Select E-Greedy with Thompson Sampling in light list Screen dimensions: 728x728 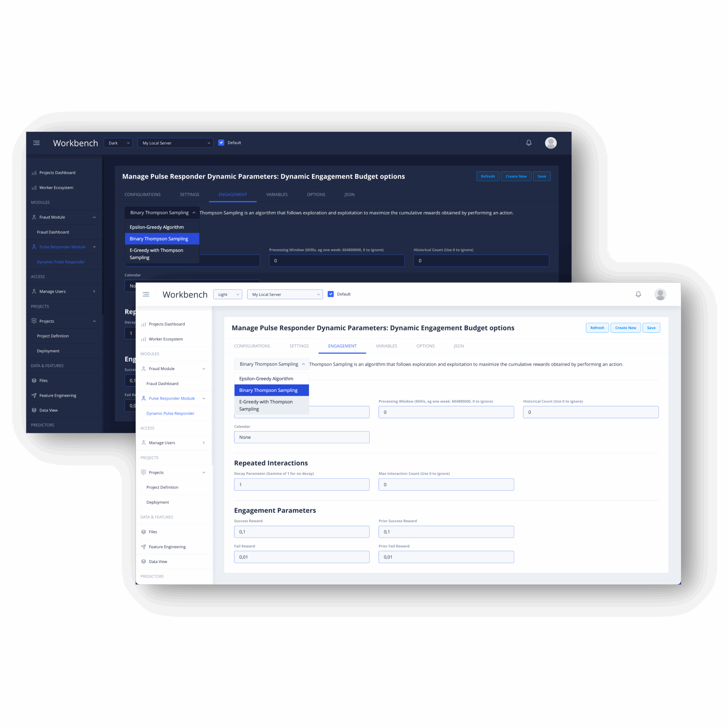click(x=272, y=405)
